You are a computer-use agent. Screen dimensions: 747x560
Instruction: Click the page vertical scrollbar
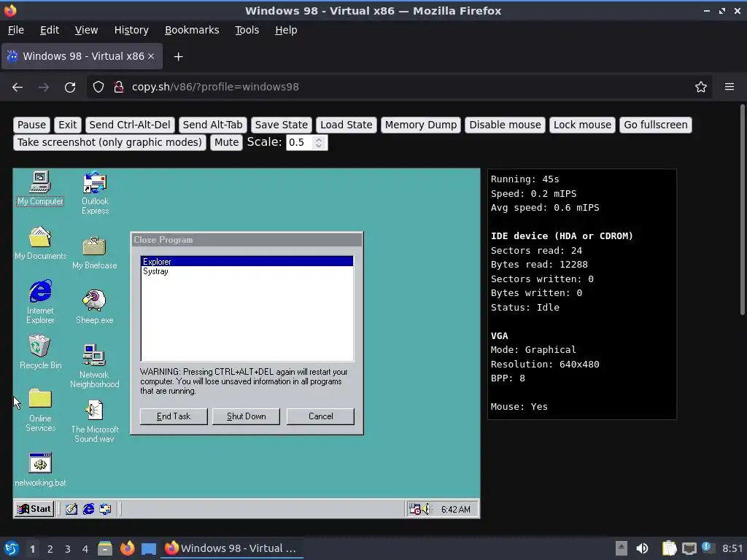tap(742, 209)
